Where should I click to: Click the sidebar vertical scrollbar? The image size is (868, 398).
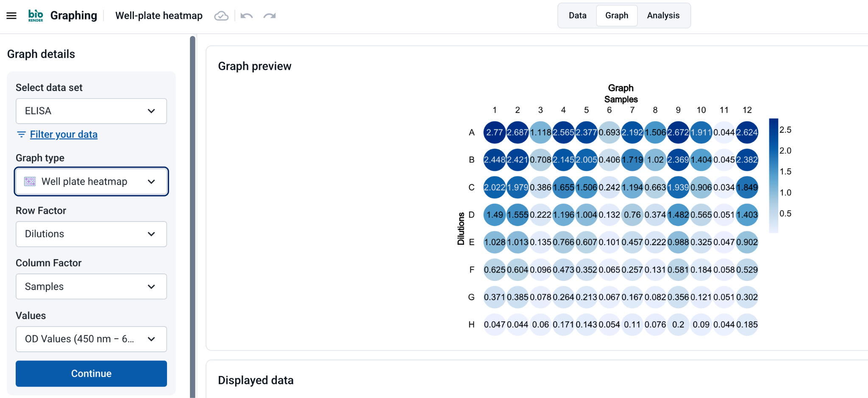click(x=192, y=217)
